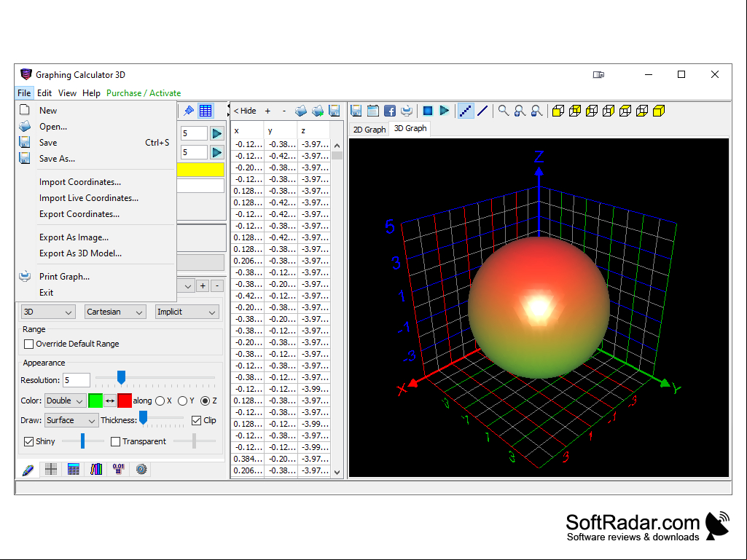Choose Export As 3D Model... menu entry
Viewport: 747px width, 560px height.
click(x=96, y=253)
